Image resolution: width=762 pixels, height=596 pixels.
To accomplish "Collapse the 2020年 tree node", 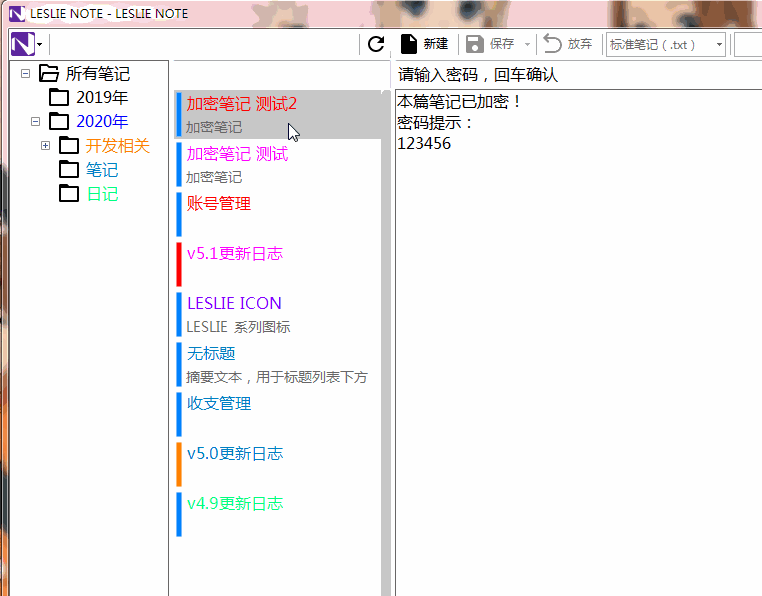I will pyautogui.click(x=35, y=121).
